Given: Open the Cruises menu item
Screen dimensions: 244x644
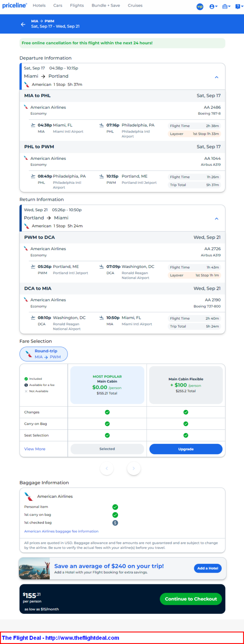Looking at the screenshot, I should pos(135,5).
